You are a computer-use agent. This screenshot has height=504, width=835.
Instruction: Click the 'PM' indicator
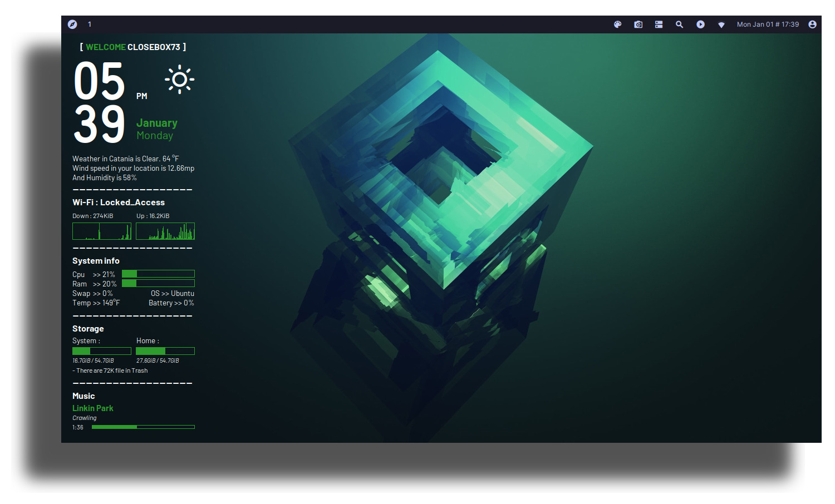point(142,96)
